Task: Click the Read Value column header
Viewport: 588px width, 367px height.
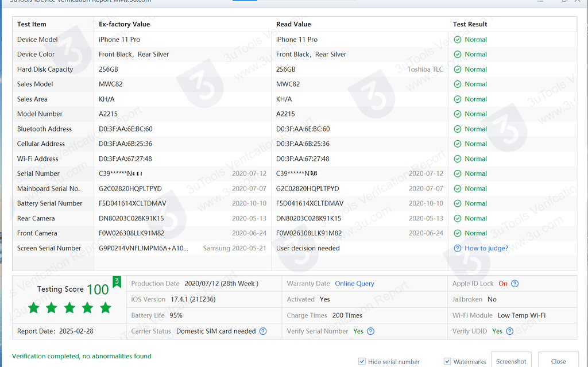Action: pos(293,24)
